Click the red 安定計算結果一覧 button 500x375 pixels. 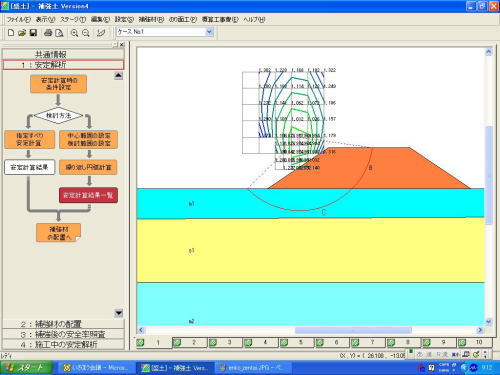click(88, 195)
